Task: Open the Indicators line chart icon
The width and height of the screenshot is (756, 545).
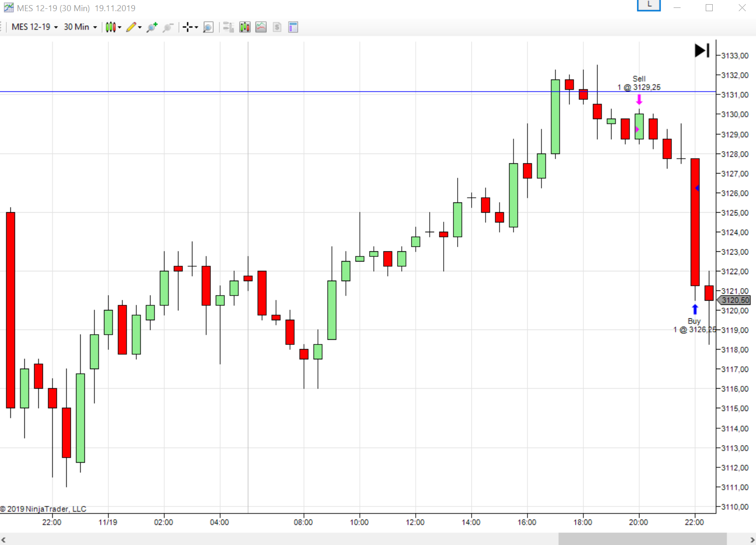Action: 261,27
